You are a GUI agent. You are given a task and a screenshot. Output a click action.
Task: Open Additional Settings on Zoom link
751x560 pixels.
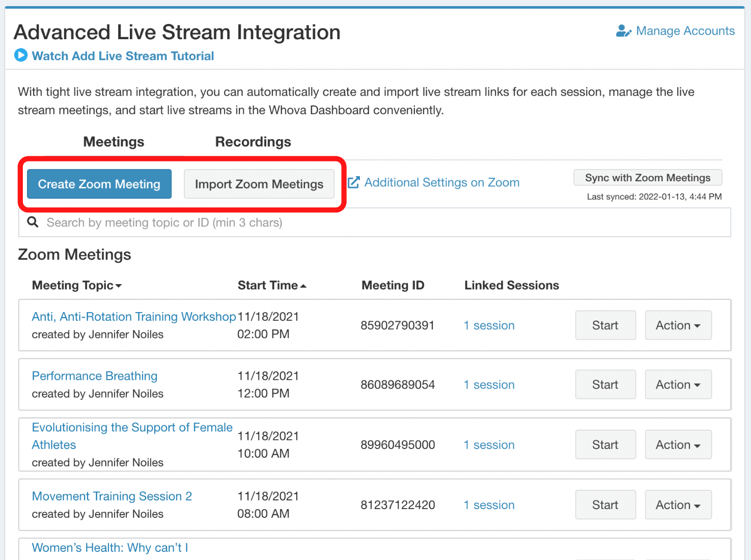tap(441, 182)
